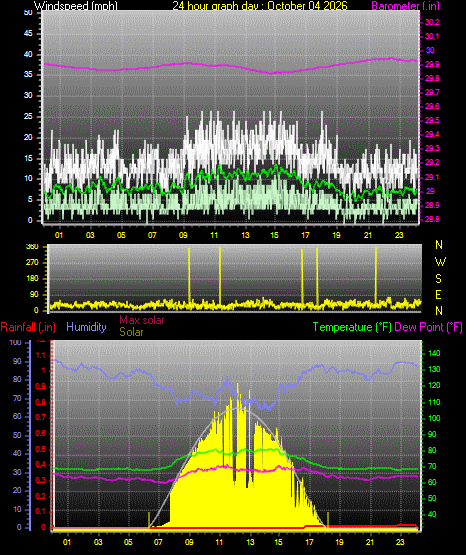Click the '29.5' barometer axis value
Image resolution: width=466 pixels, height=555 pixels.
pyautogui.click(x=432, y=120)
